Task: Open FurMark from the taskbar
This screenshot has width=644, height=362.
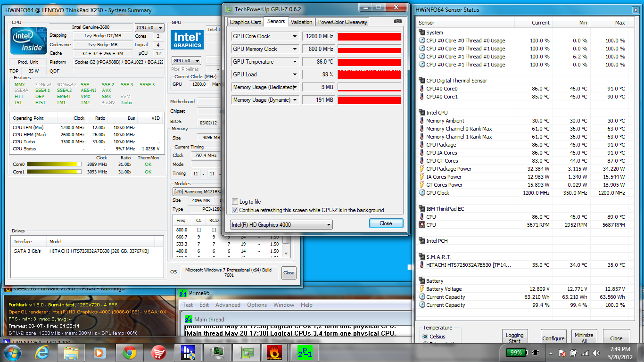Action: point(275,353)
